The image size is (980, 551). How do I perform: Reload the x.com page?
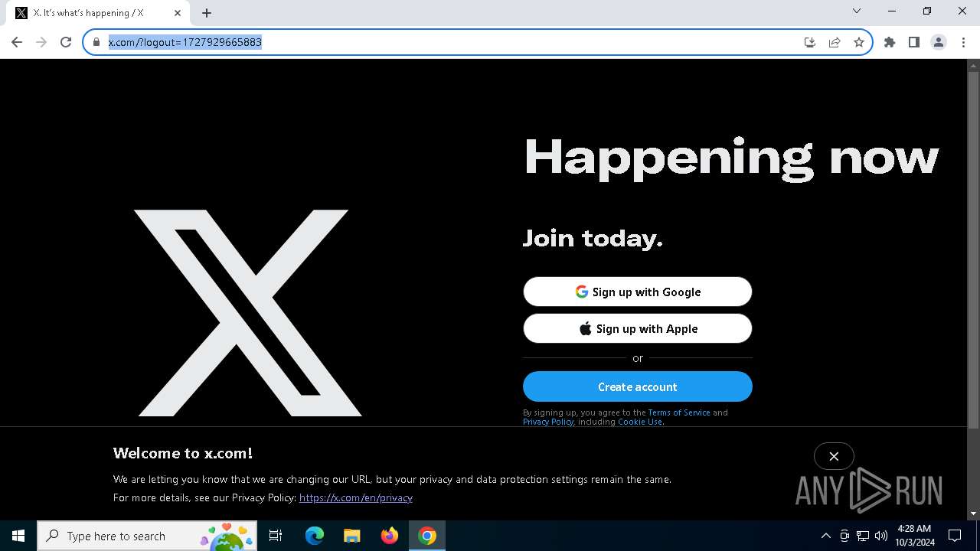(66, 42)
